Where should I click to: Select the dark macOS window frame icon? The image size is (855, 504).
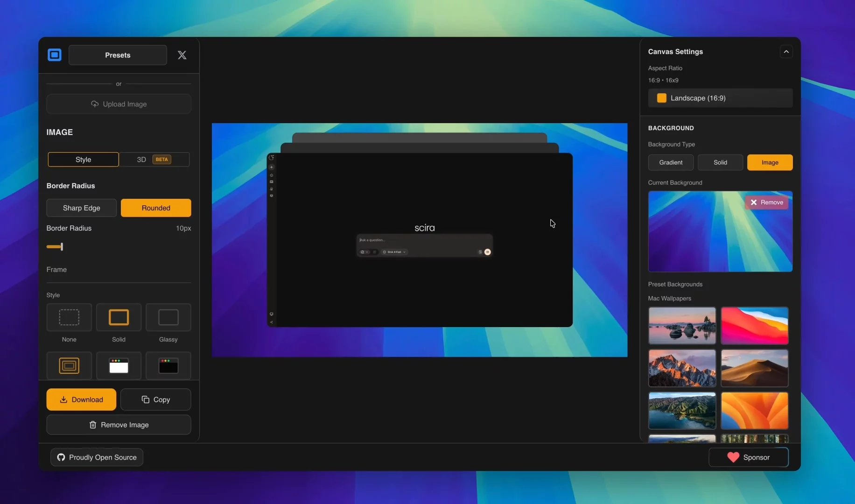click(168, 366)
